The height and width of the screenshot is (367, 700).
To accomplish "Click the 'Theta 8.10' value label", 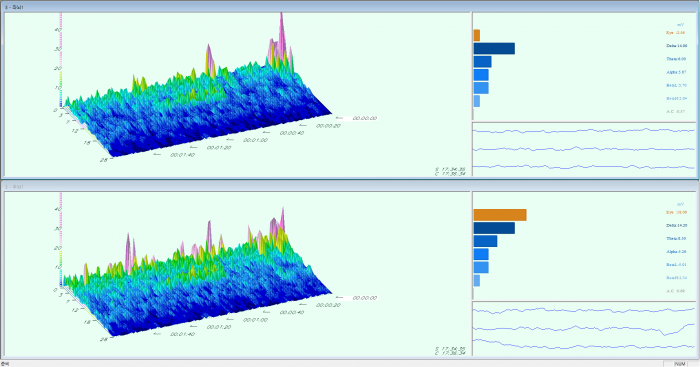I will (x=676, y=238).
